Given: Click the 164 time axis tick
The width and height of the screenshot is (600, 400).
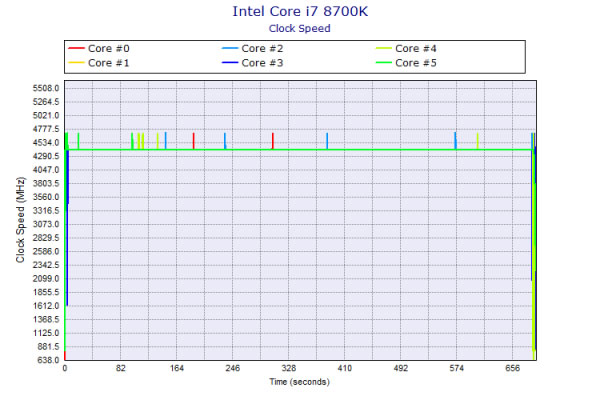Looking at the screenshot, I should click(x=177, y=368).
